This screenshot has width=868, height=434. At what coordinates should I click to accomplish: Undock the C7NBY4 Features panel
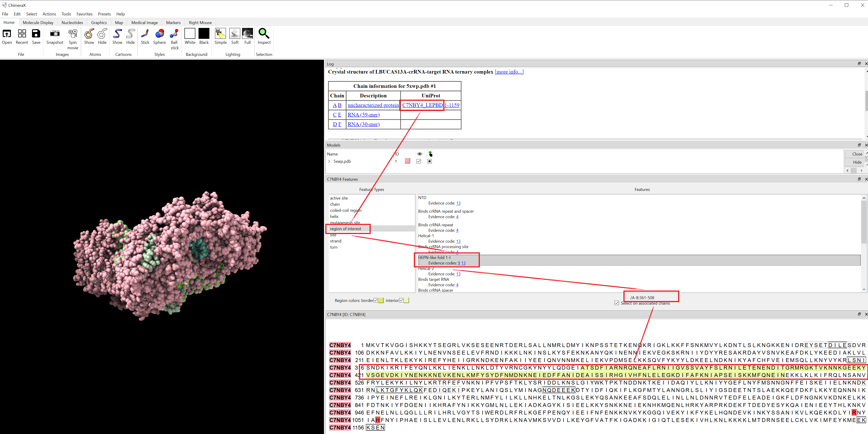[859, 179]
